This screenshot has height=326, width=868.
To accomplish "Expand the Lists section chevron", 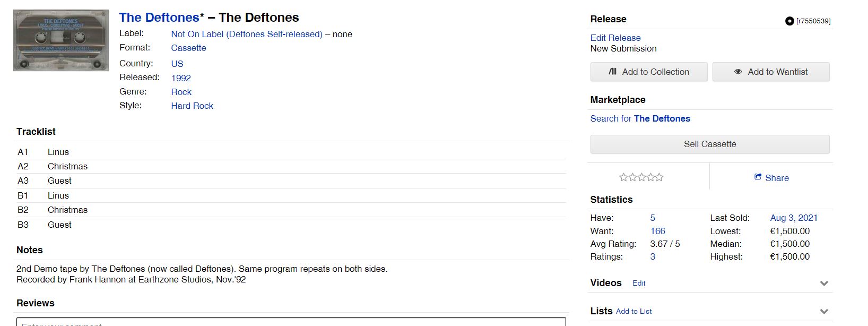I will coord(824,312).
